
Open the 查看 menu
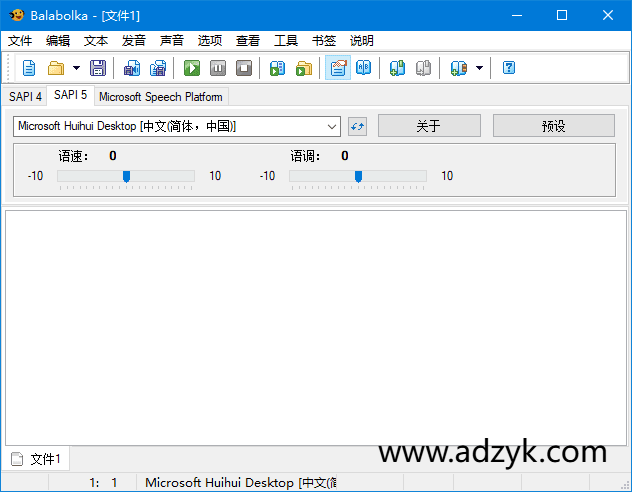(247, 41)
